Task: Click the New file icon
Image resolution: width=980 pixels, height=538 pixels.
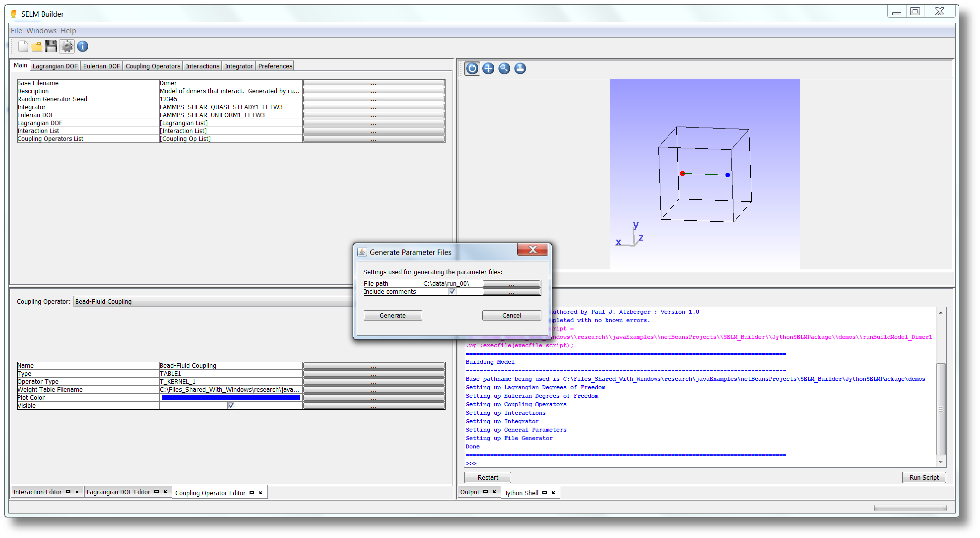Action: coord(23,46)
